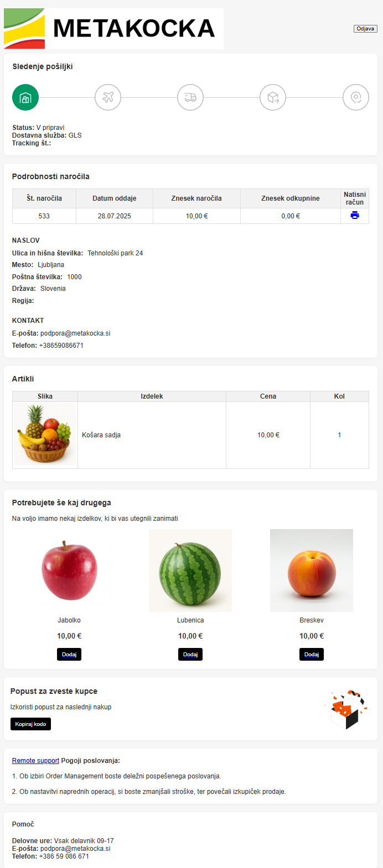Click the quantity value 1 in Kol column
The image size is (383, 868).
(x=339, y=435)
